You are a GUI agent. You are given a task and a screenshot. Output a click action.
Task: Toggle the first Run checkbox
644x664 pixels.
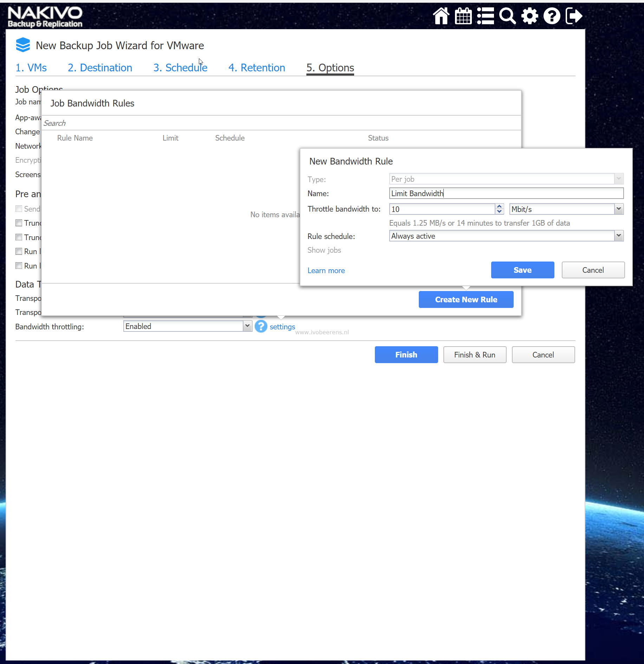(19, 251)
